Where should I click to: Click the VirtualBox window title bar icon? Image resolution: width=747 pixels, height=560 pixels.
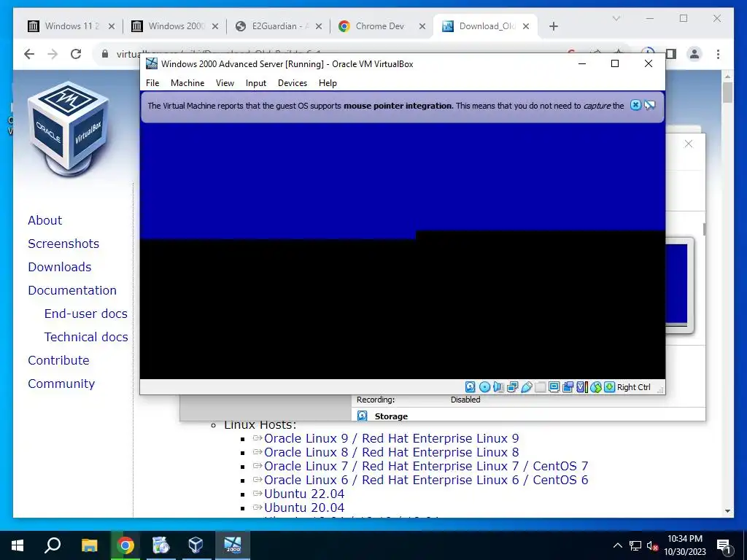click(152, 64)
